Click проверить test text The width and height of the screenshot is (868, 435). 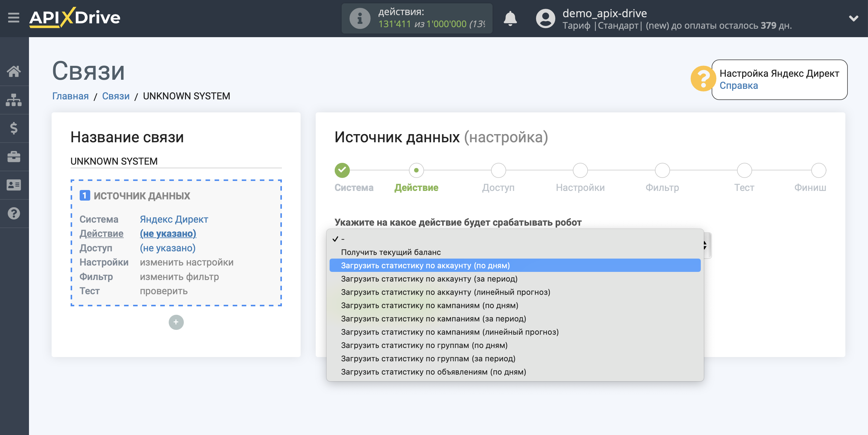(x=163, y=291)
